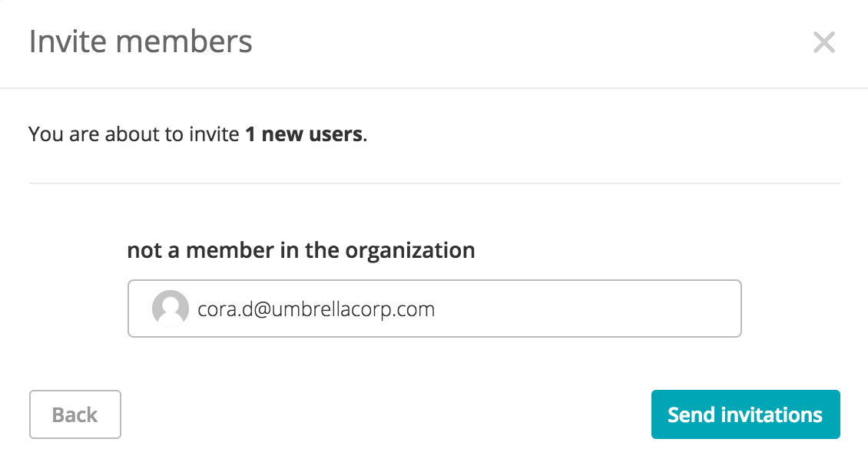868x462 pixels.
Task: Click the empty right side of invitee box
Action: coord(587,309)
